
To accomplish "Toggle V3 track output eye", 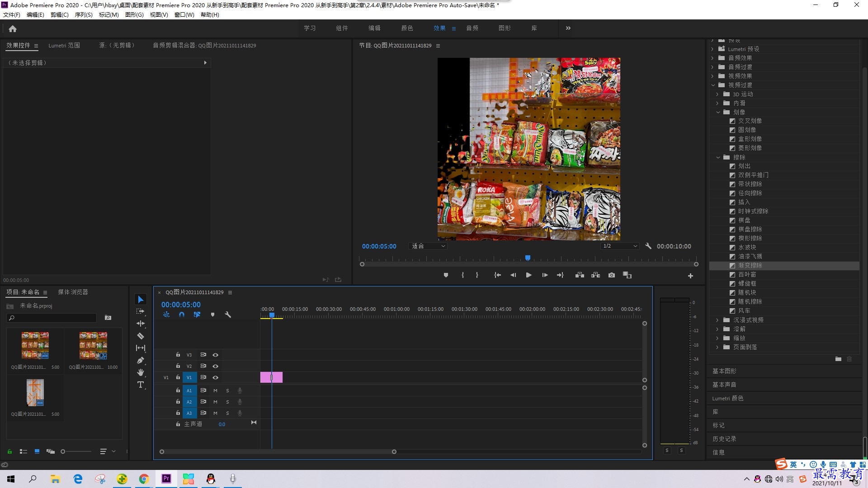I will click(216, 355).
